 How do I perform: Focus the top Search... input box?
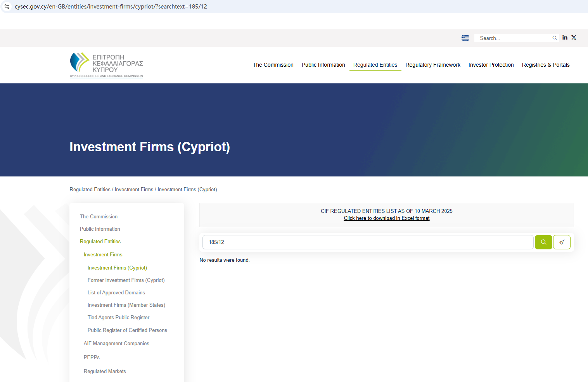click(512, 38)
